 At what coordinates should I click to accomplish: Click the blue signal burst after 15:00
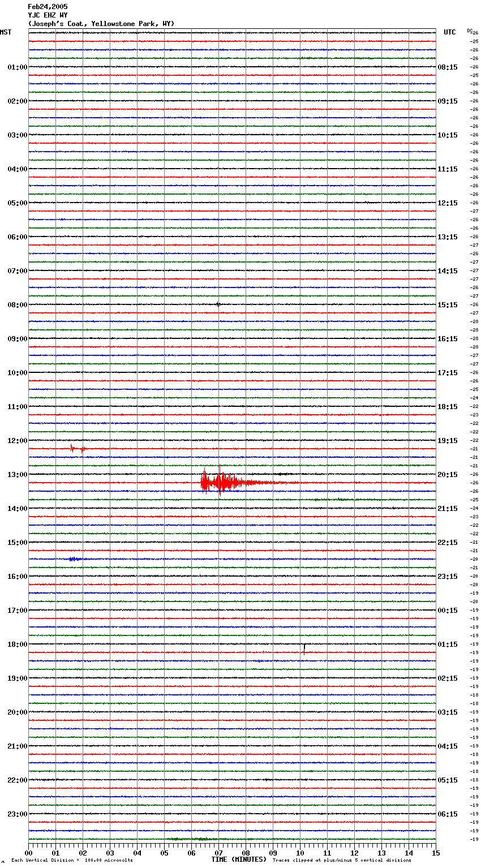click(x=75, y=559)
